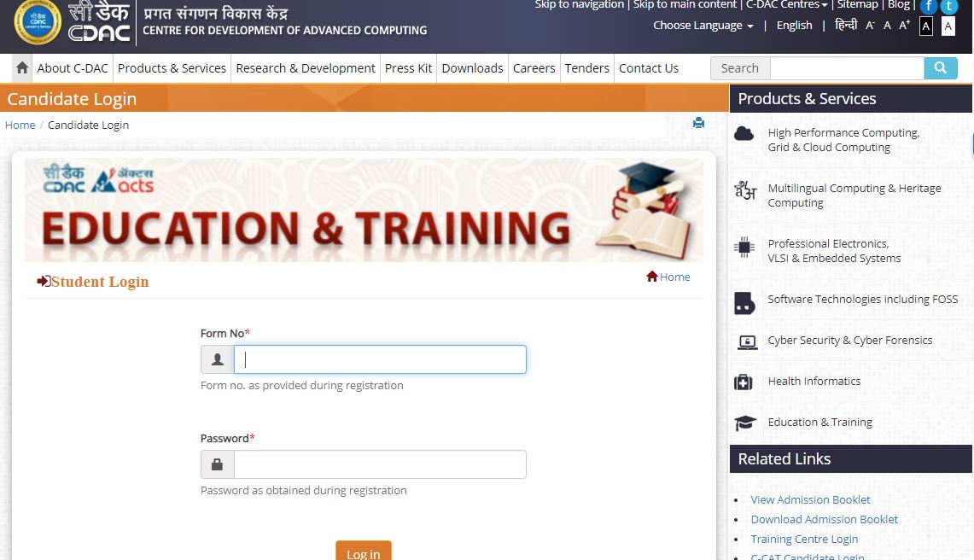Click the user icon beside Form No field
The width and height of the screenshot is (974, 560).
click(x=218, y=359)
